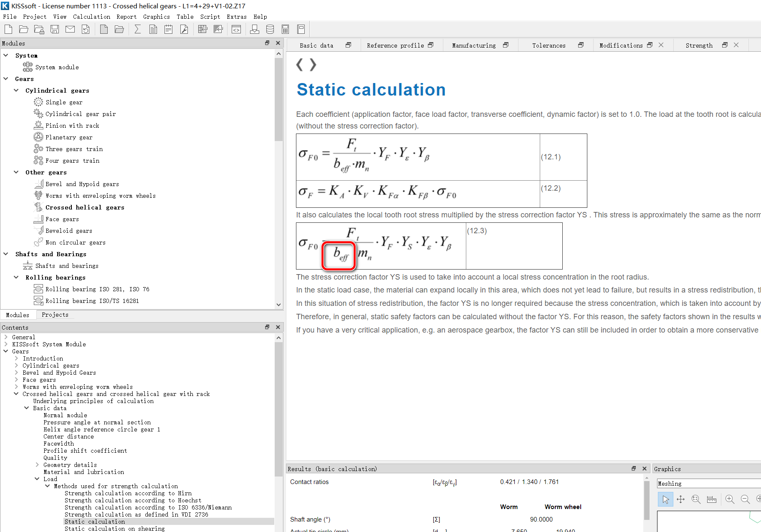The width and height of the screenshot is (761, 532).
Task: Click the restore document icon with arrow
Action: pyautogui.click(x=86, y=29)
